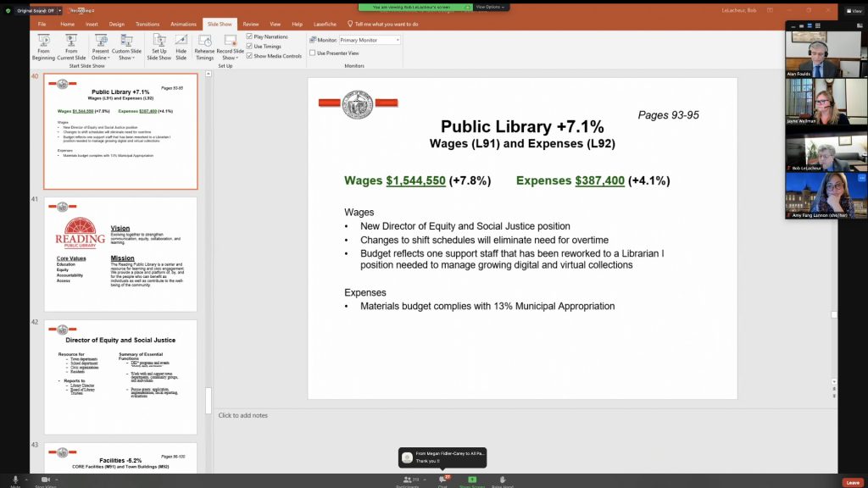
Task: Open the Animations ribbon tab
Action: [x=183, y=25]
